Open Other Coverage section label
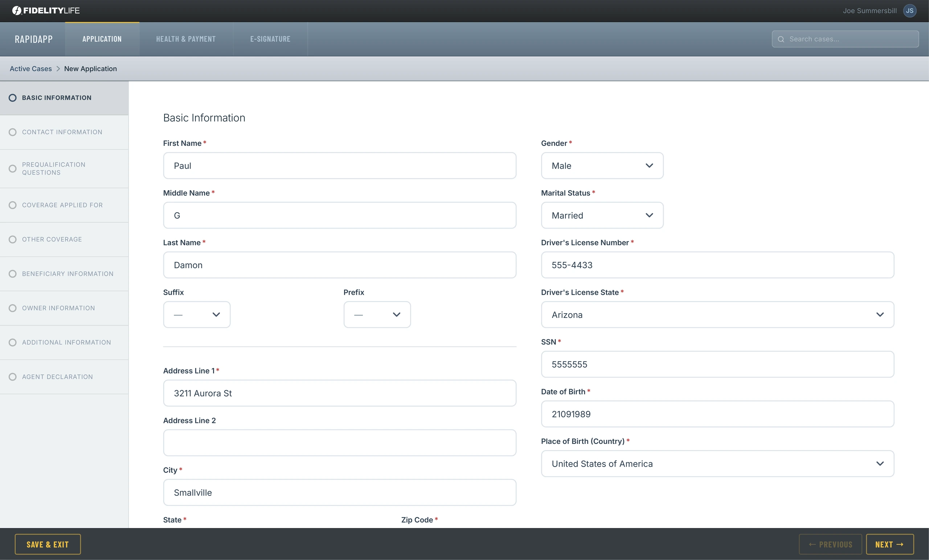 pyautogui.click(x=52, y=240)
